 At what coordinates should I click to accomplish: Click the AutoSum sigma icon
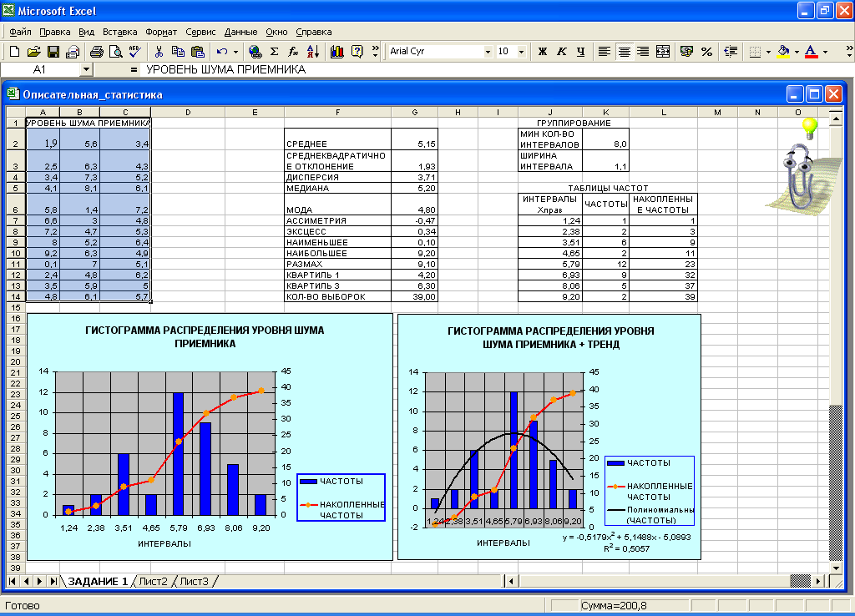coord(274,51)
